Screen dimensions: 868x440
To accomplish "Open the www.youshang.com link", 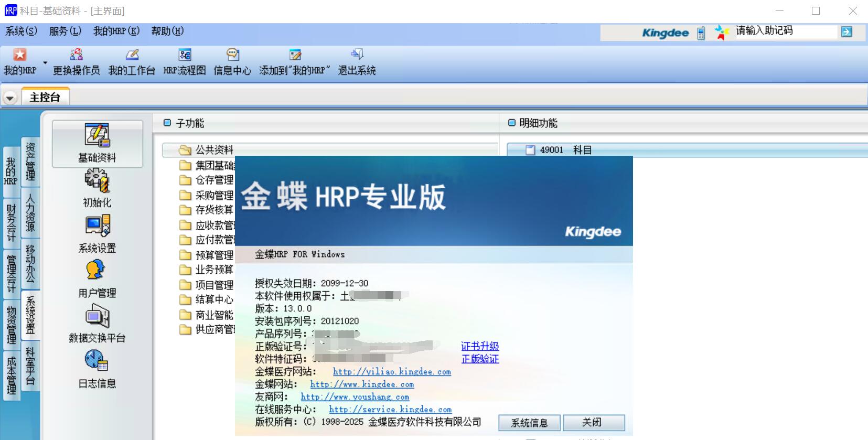I will tap(355, 396).
